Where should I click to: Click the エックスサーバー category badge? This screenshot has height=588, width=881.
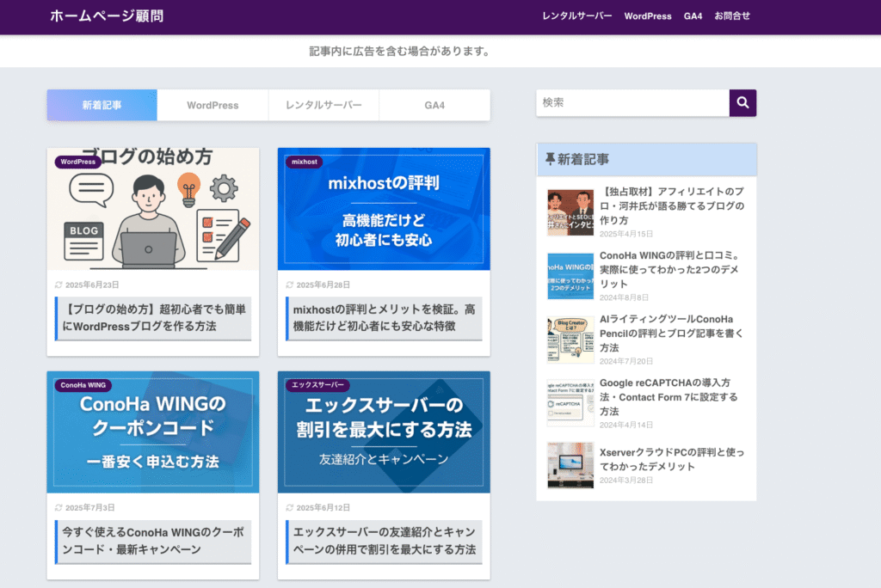tap(318, 385)
